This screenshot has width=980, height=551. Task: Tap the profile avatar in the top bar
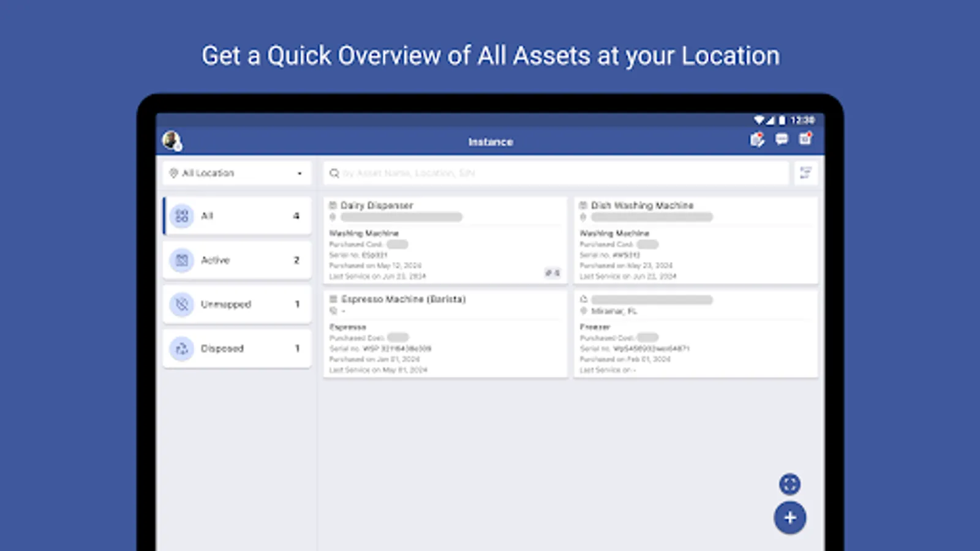pyautogui.click(x=172, y=140)
